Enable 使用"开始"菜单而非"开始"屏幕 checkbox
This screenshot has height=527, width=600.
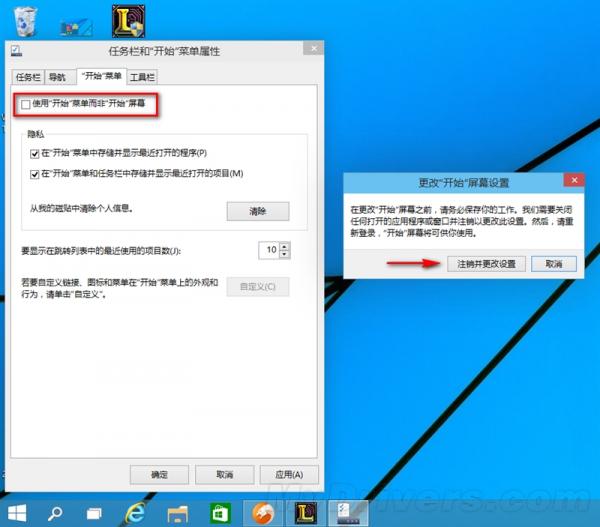coord(26,105)
